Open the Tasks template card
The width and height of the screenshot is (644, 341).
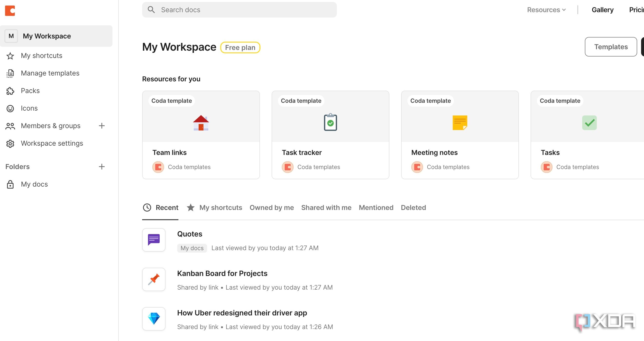pos(588,135)
